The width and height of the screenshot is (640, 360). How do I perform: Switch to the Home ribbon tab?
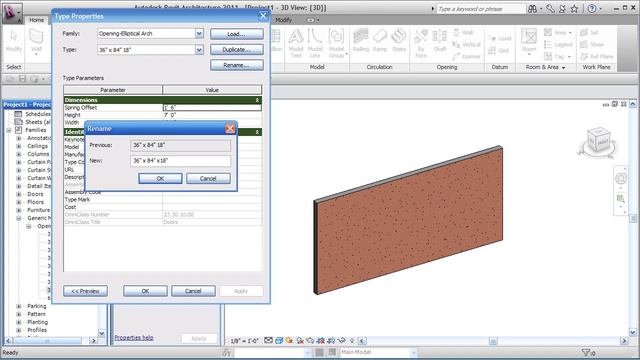click(36, 20)
